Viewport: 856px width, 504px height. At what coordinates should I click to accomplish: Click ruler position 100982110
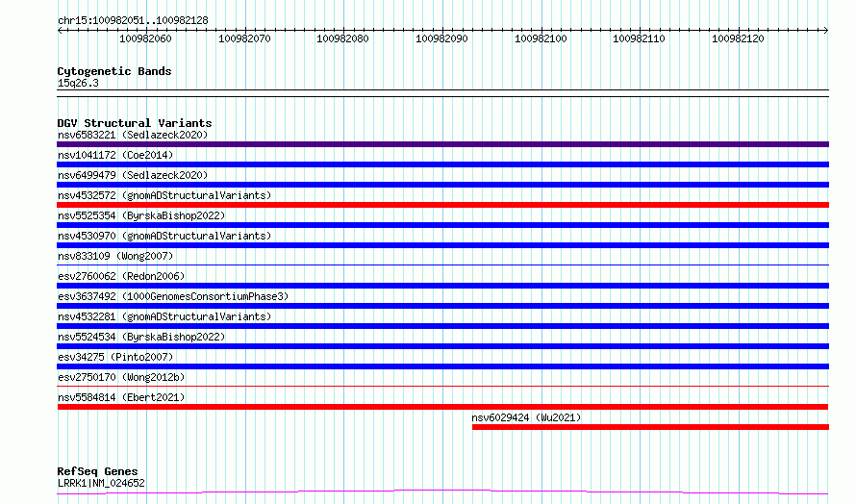(640, 38)
